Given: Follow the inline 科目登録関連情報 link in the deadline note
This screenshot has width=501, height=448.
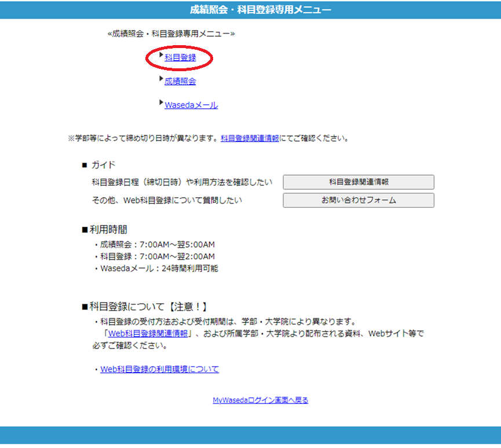Looking at the screenshot, I should pyautogui.click(x=250, y=139).
